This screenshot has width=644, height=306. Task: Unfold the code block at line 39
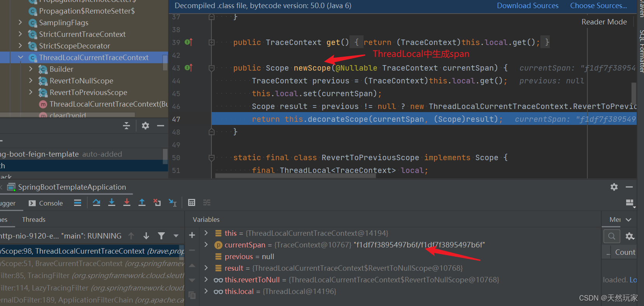click(x=212, y=42)
